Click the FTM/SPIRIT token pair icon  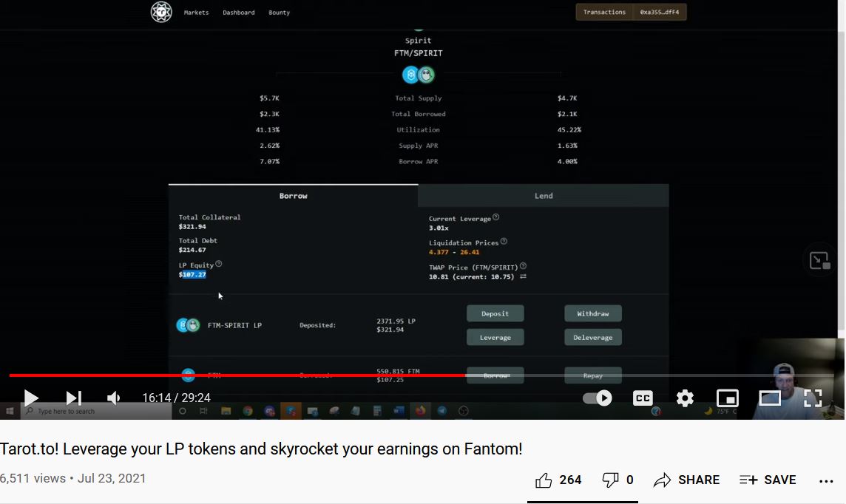[x=418, y=75]
